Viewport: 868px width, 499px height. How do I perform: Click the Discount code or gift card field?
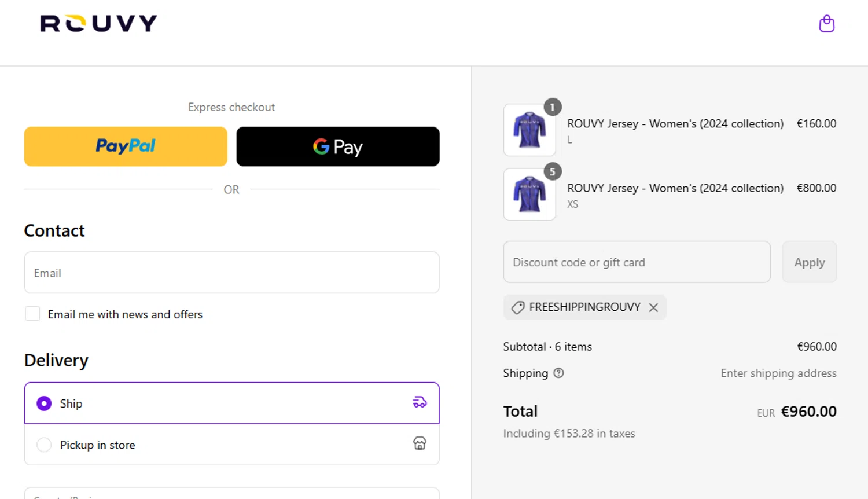pos(637,262)
